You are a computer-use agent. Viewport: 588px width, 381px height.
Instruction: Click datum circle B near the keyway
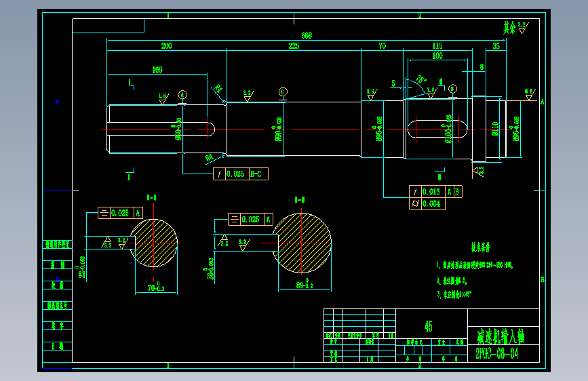(452, 89)
